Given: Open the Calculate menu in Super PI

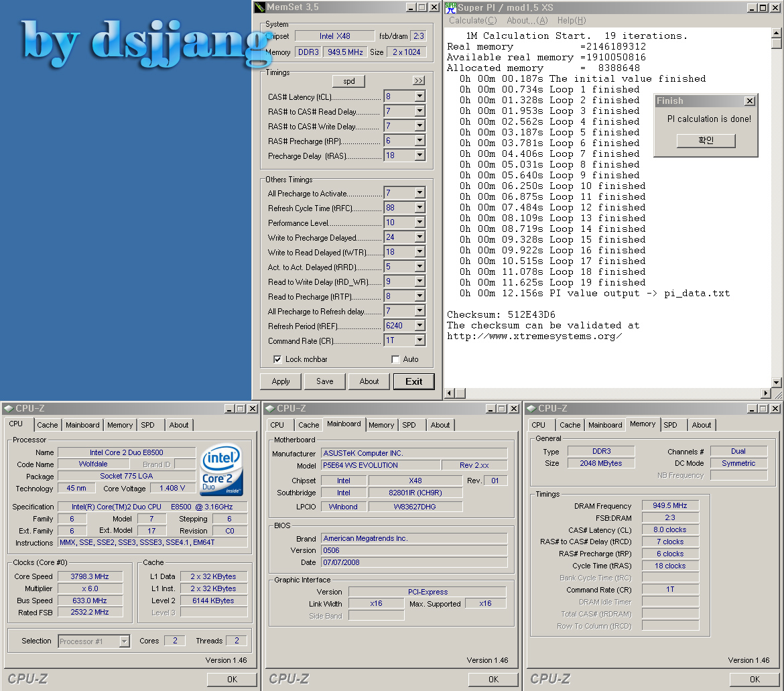Looking at the screenshot, I should (472, 21).
